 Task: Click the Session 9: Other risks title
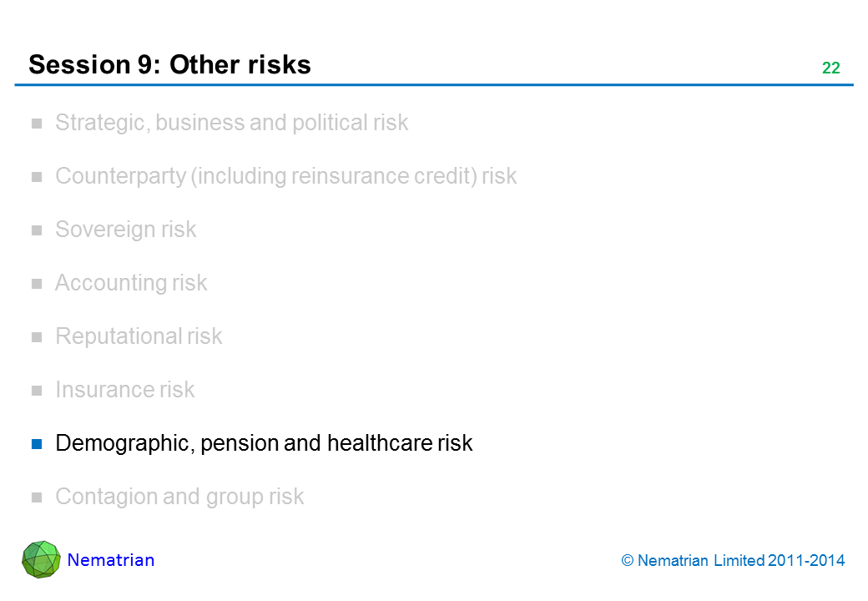(x=169, y=64)
